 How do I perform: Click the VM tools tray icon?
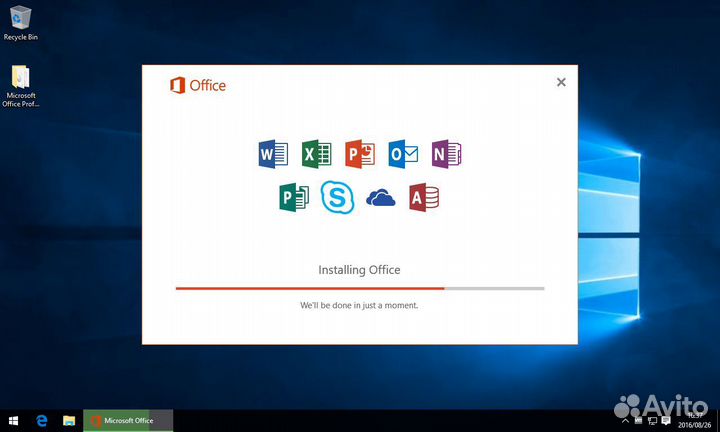click(x=639, y=421)
